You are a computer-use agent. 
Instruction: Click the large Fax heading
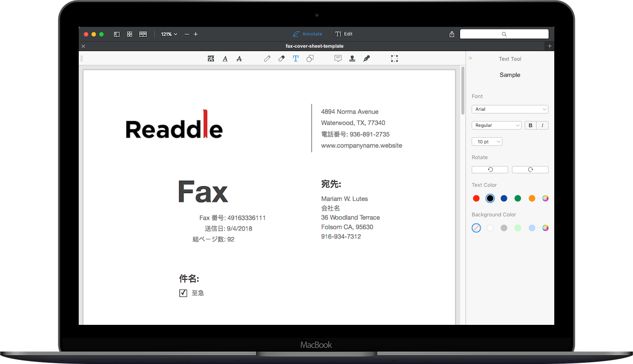point(203,192)
